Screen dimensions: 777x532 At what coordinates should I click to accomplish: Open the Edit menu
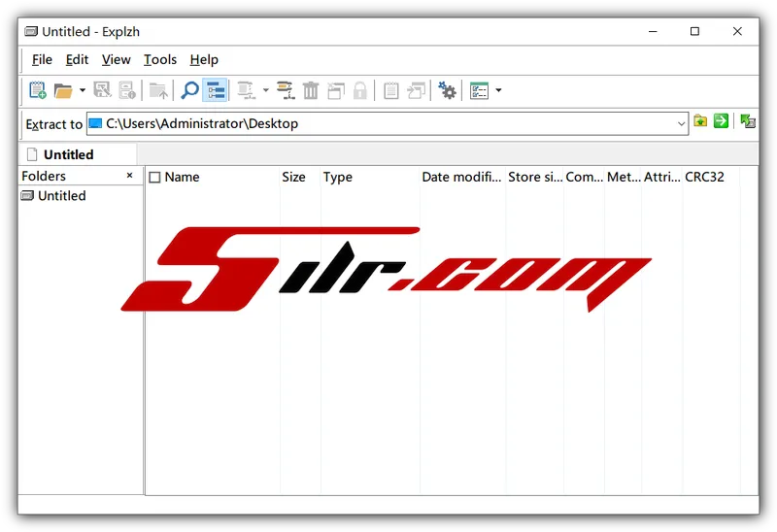click(77, 60)
